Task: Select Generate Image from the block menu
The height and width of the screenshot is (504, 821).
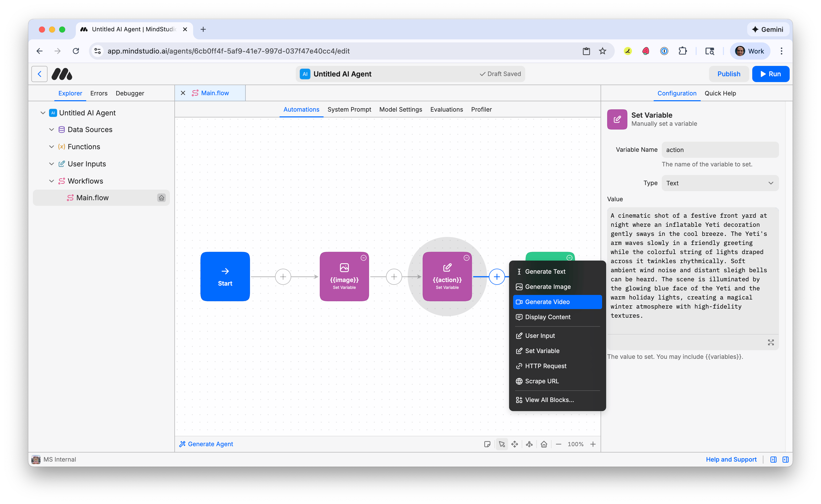Action: pyautogui.click(x=548, y=286)
